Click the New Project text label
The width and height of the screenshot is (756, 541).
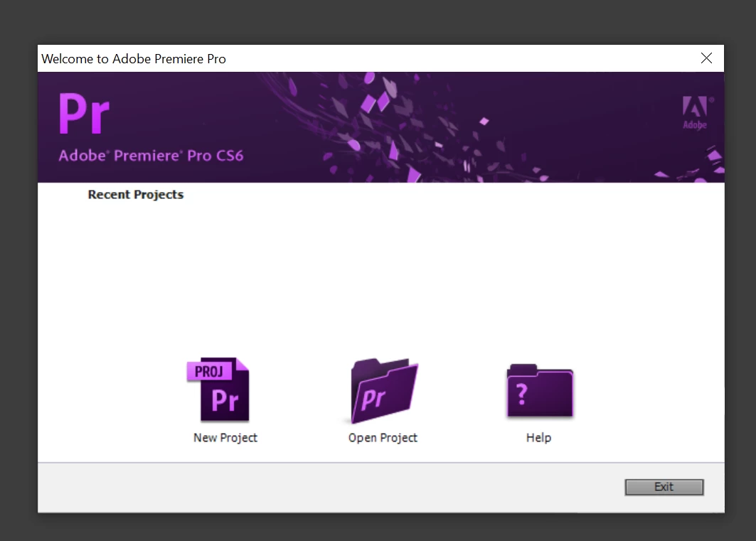(225, 437)
